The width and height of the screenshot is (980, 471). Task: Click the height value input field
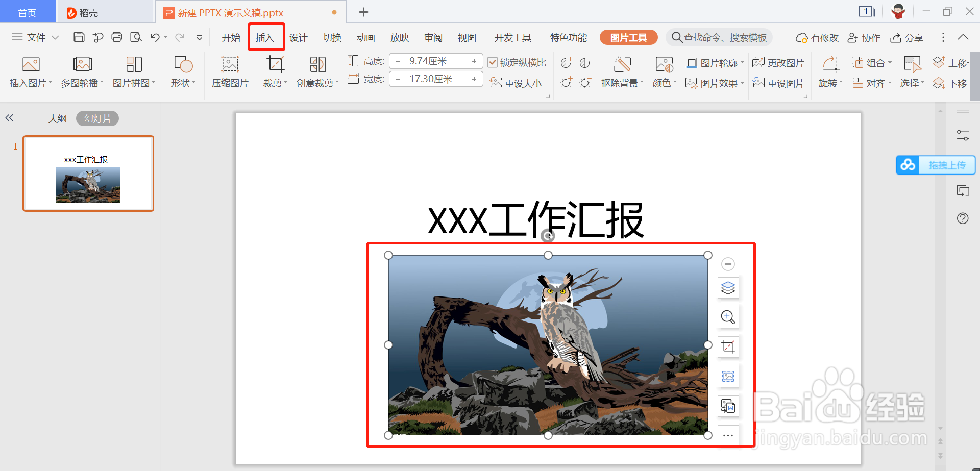(x=436, y=61)
